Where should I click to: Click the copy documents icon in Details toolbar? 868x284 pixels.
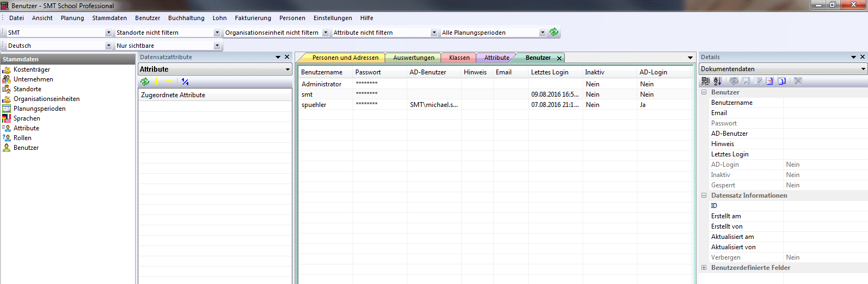pos(782,81)
